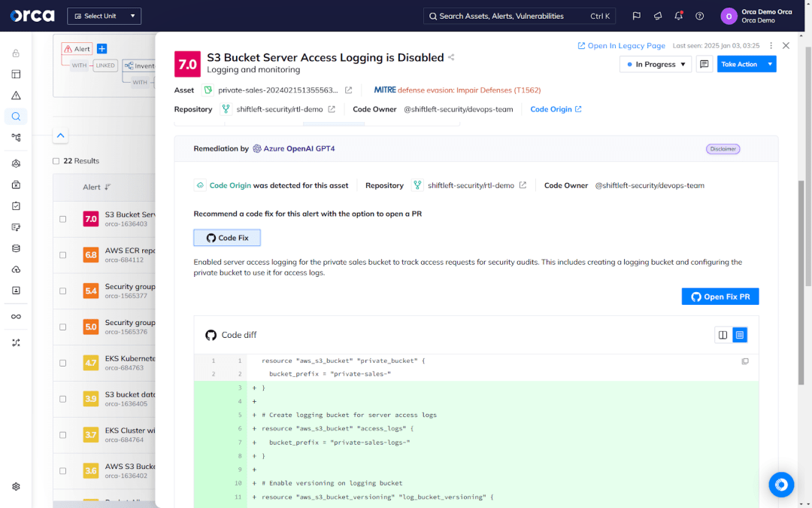Check the AWS ECR repo orca-684112 row

(x=62, y=255)
